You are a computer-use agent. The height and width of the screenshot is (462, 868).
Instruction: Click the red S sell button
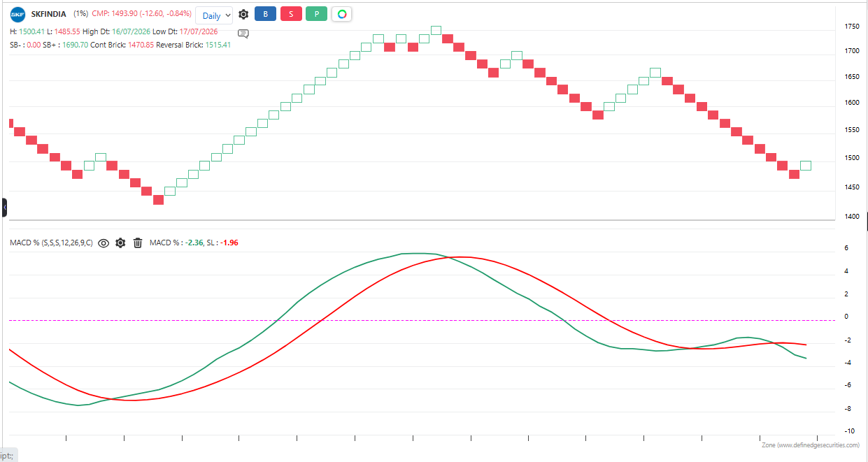coord(291,14)
